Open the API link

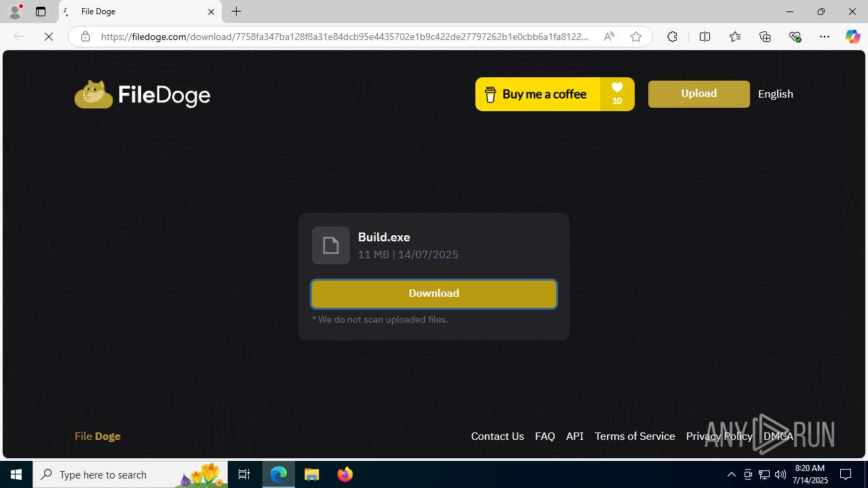click(575, 436)
